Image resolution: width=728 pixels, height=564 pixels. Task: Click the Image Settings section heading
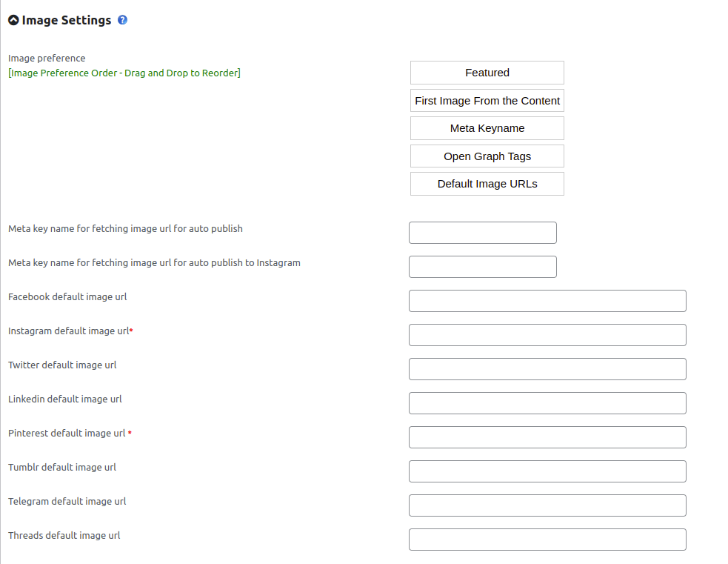[65, 20]
